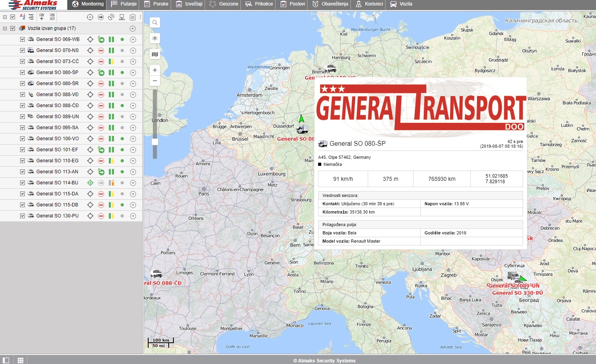Uncheck General SO 130-PU checkbox
This screenshot has width=596, height=364.
(22, 216)
